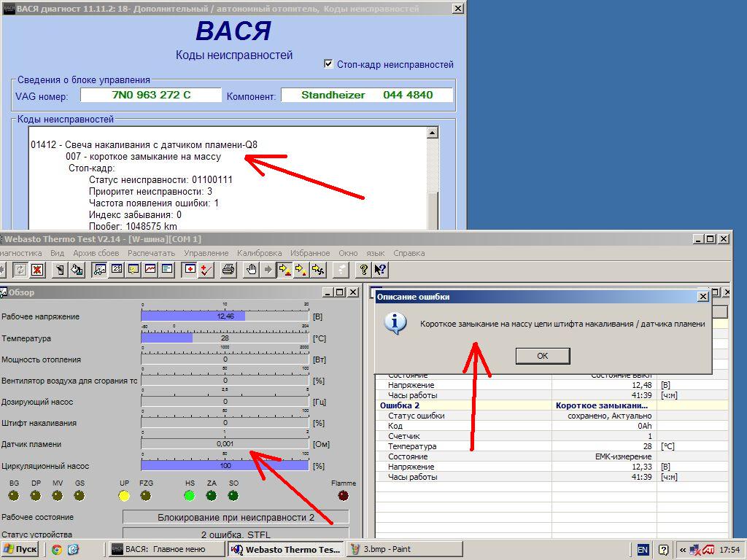Click the BG indicator lamp
Viewport: 747px width, 560px height.
(x=14, y=496)
